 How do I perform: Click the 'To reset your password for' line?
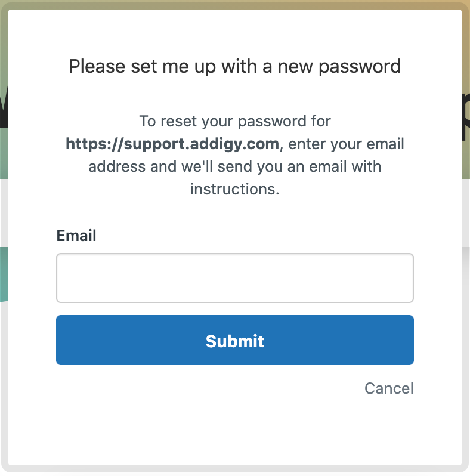tap(234, 121)
